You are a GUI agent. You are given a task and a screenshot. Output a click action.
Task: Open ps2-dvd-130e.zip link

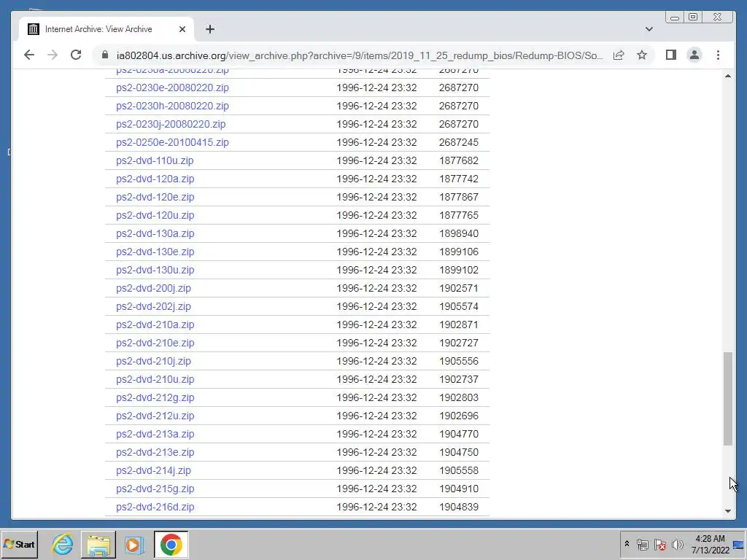155,252
